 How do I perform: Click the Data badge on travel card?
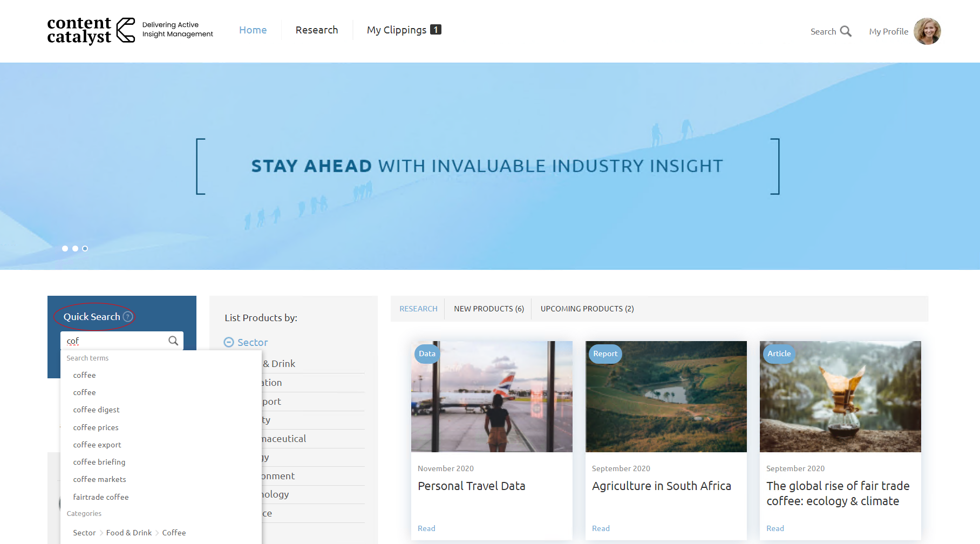point(427,353)
